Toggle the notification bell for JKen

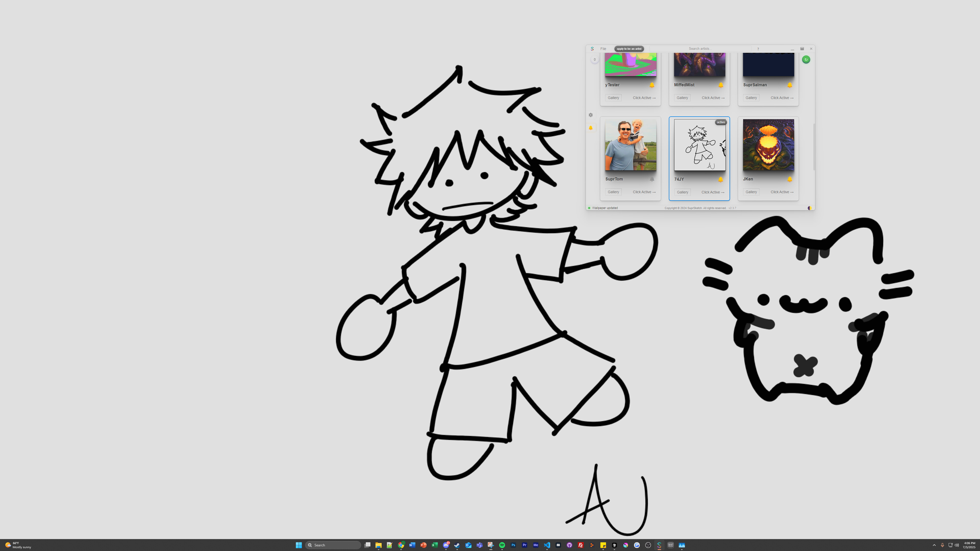tap(790, 179)
